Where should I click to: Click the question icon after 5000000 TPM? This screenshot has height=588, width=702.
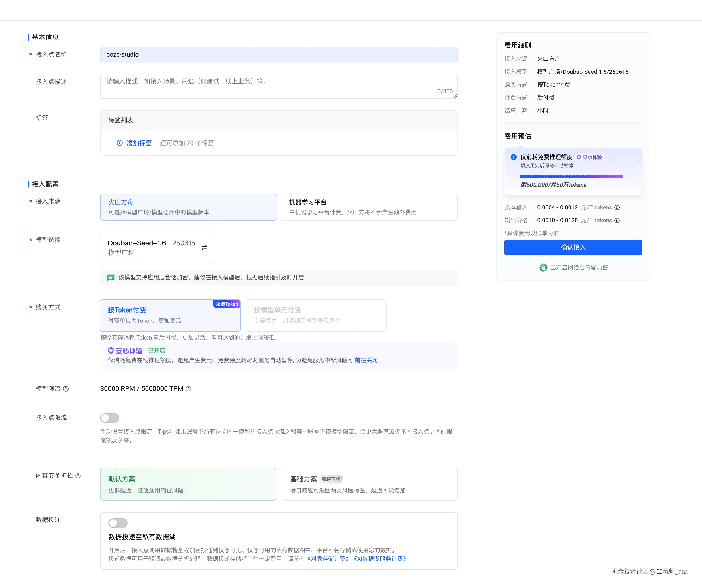[189, 389]
